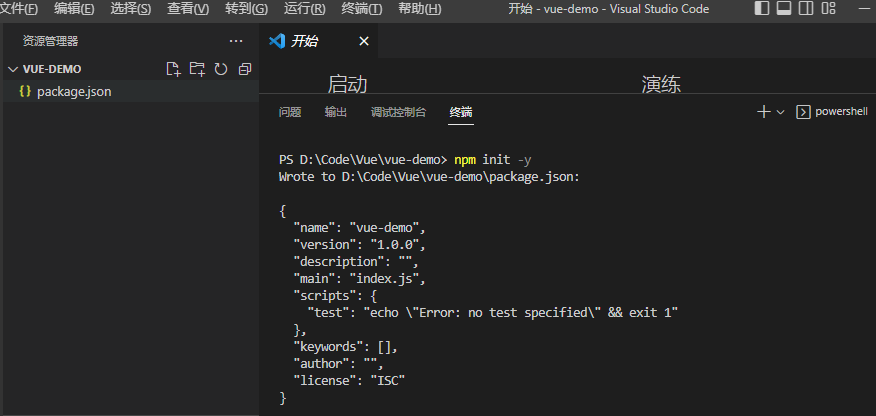Click the "version": "1.0.0" line
This screenshot has height=416, width=876.
tap(360, 245)
